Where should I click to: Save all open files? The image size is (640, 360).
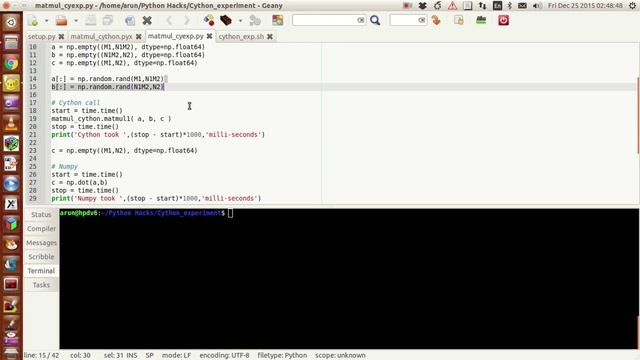click(108, 20)
